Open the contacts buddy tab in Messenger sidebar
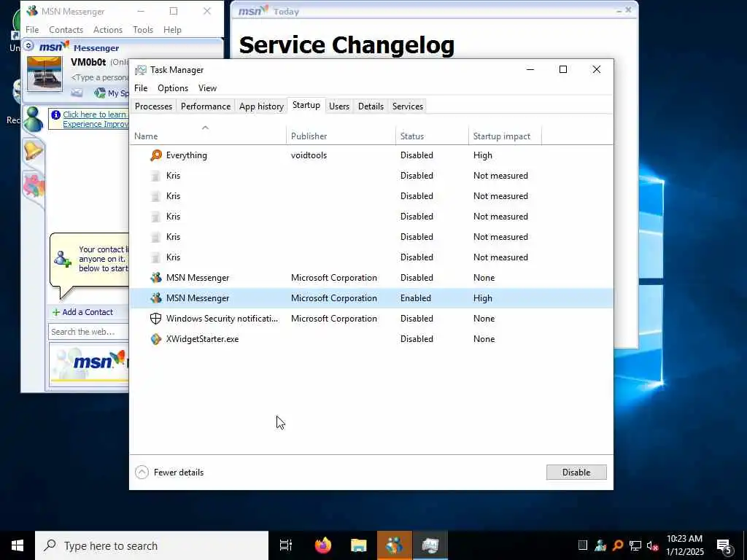This screenshot has height=560, width=747. point(34,119)
